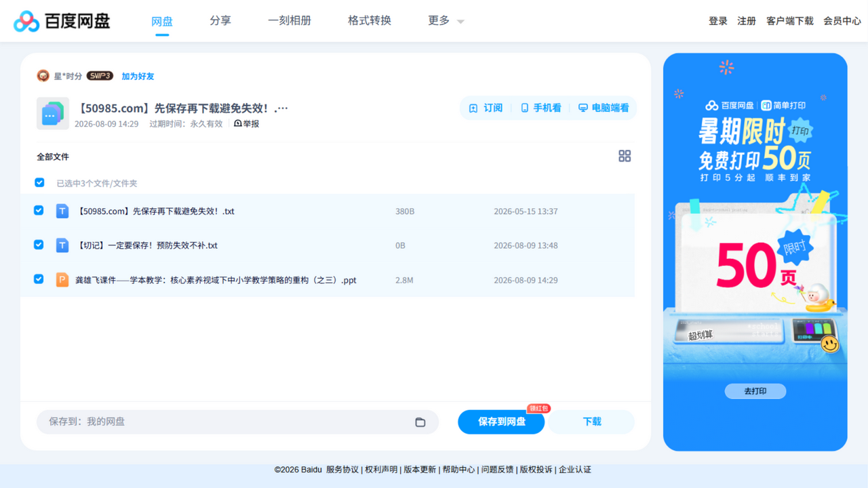Click the SVIP3 membership badge

tap(100, 76)
